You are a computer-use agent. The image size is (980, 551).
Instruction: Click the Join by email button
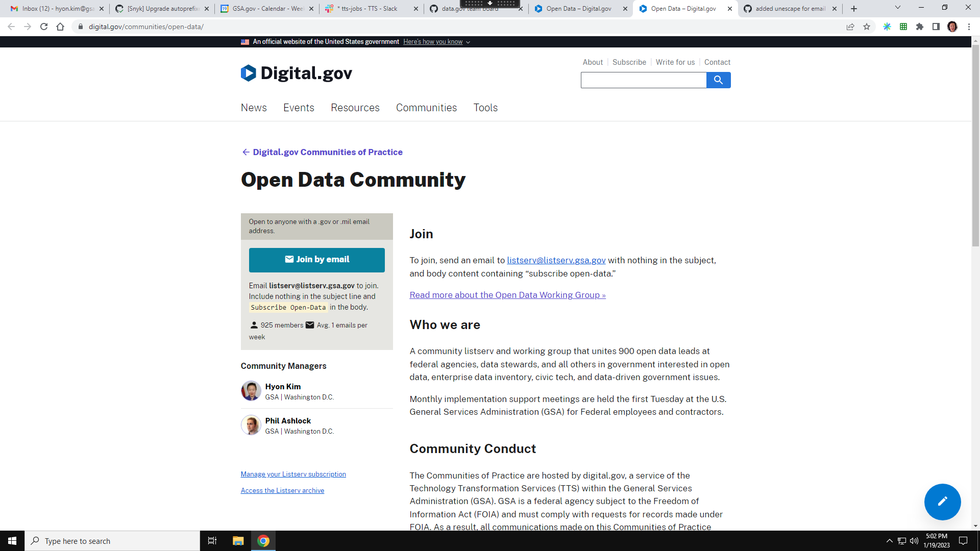click(x=316, y=260)
